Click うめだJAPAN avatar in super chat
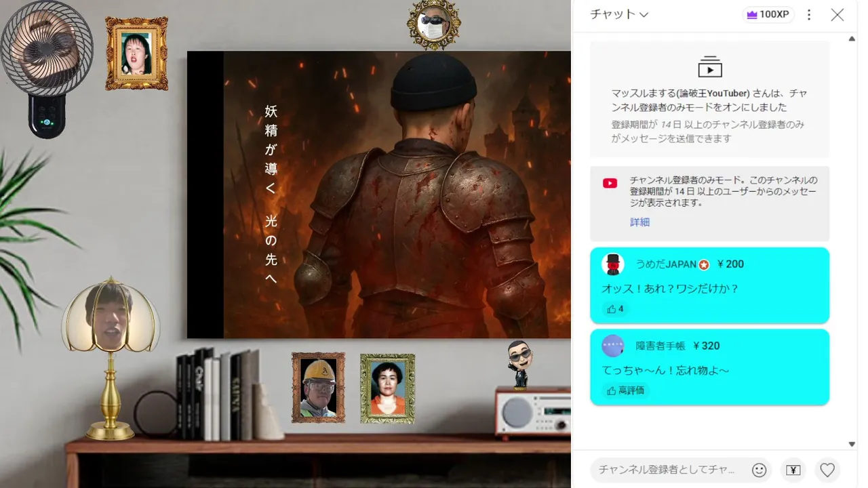The image size is (868, 488). point(613,264)
